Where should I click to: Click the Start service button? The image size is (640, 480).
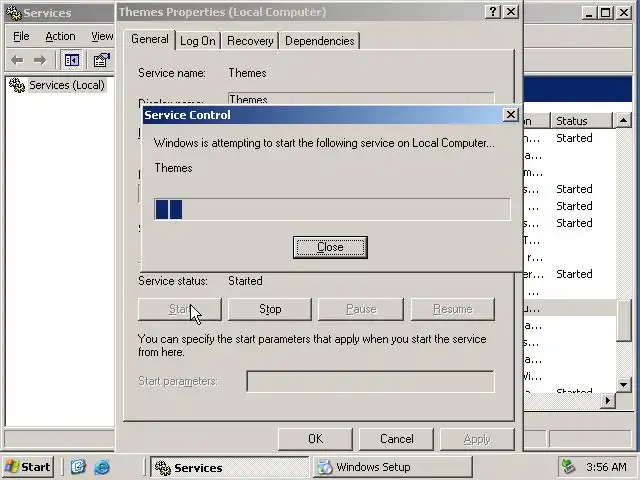180,309
